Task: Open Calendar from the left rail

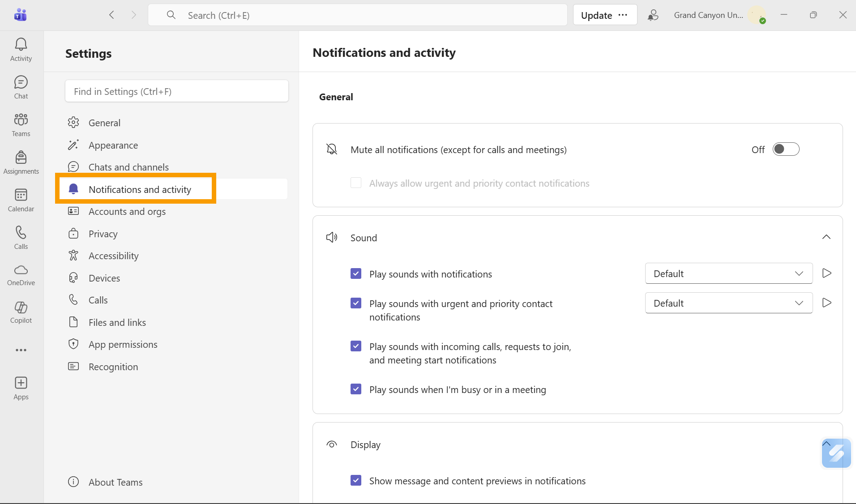Action: pos(21,200)
